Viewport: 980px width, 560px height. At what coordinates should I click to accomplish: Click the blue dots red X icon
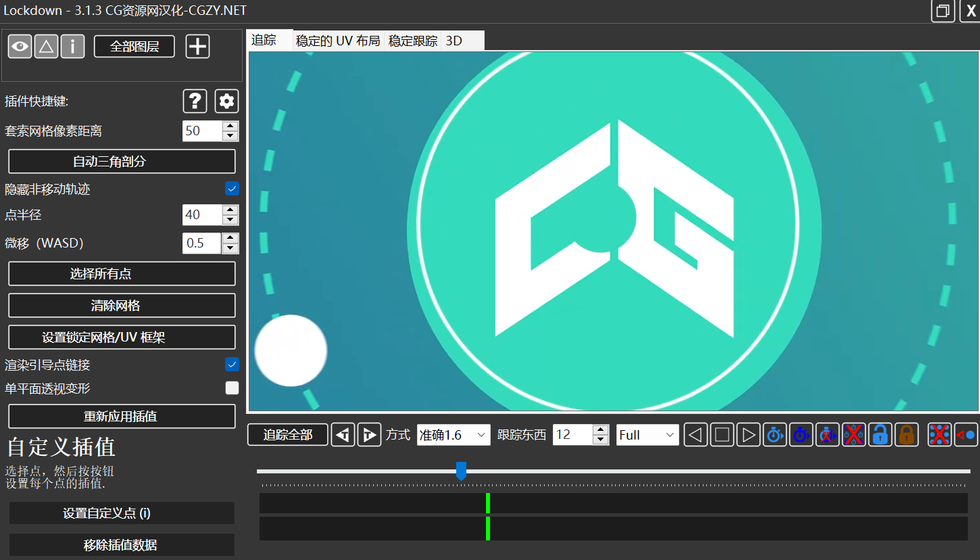tap(939, 434)
